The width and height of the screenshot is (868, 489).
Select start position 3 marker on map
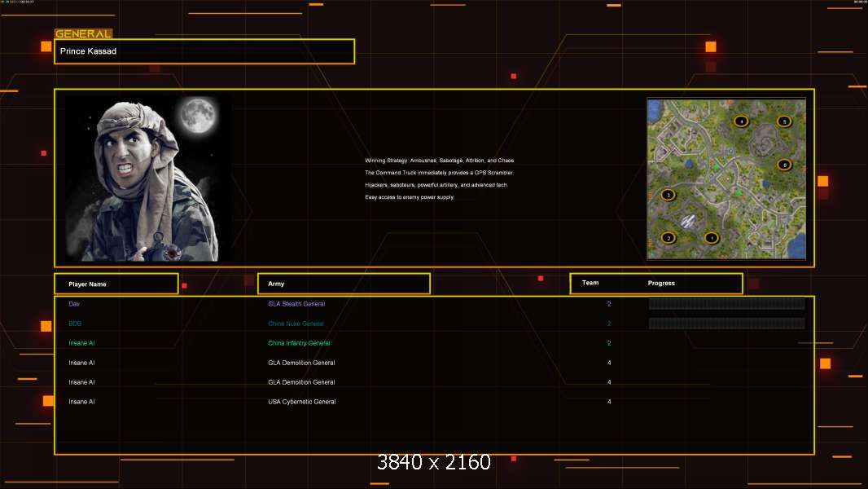click(x=669, y=196)
